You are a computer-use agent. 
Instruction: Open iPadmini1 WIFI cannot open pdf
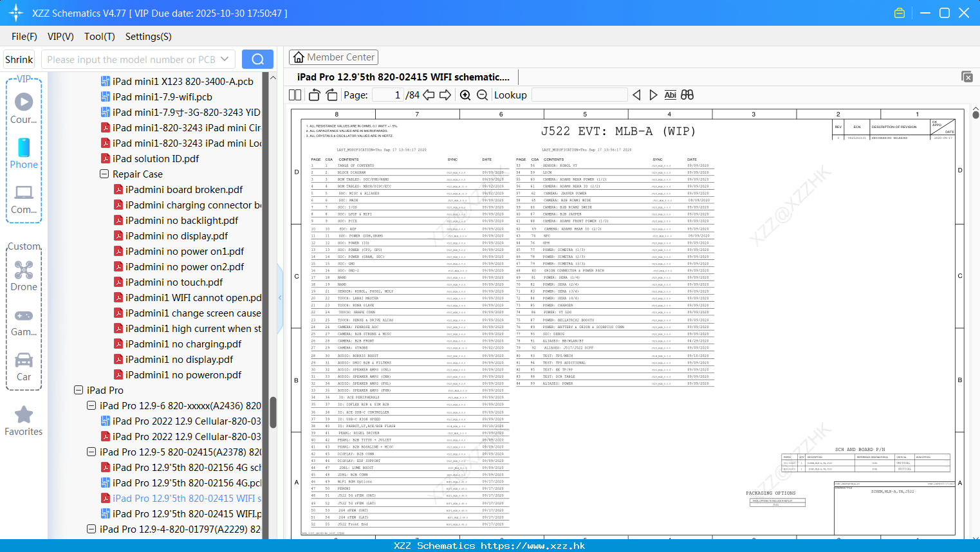pos(187,298)
